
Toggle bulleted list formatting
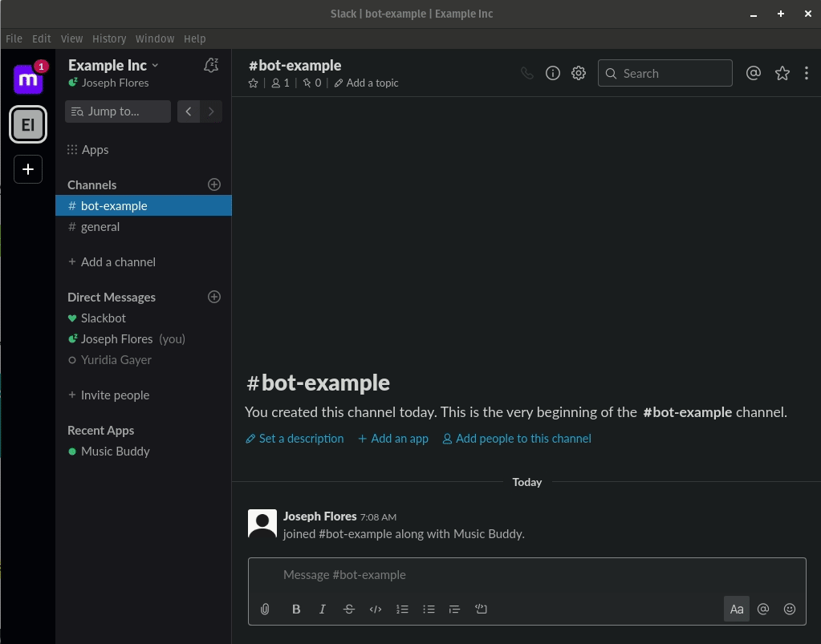[x=429, y=609]
